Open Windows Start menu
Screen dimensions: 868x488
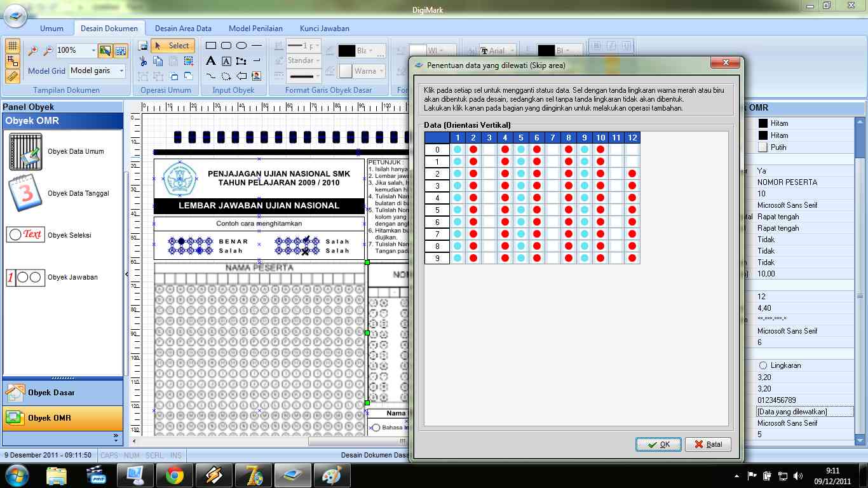16,475
